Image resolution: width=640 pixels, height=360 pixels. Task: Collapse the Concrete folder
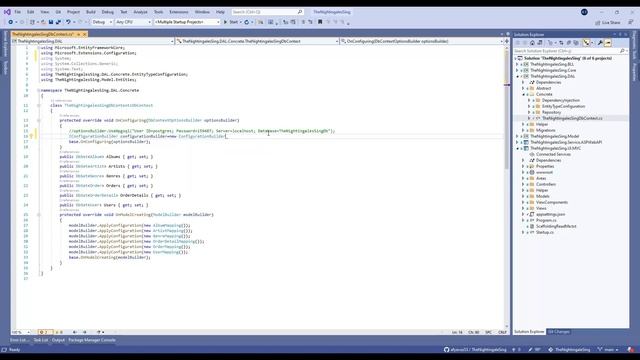(x=523, y=94)
